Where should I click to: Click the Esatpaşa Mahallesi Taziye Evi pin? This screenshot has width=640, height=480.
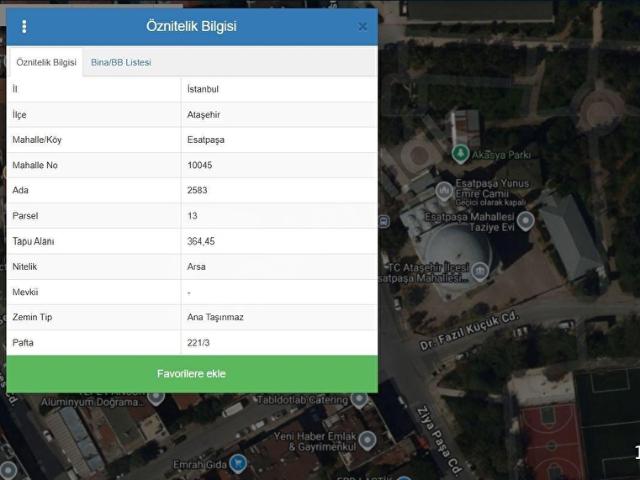(x=525, y=221)
